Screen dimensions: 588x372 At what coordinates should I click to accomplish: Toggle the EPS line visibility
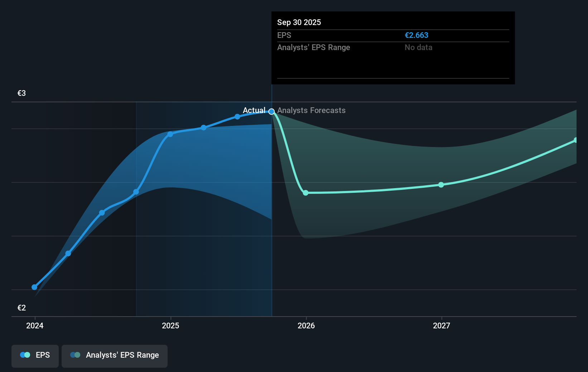35,356
